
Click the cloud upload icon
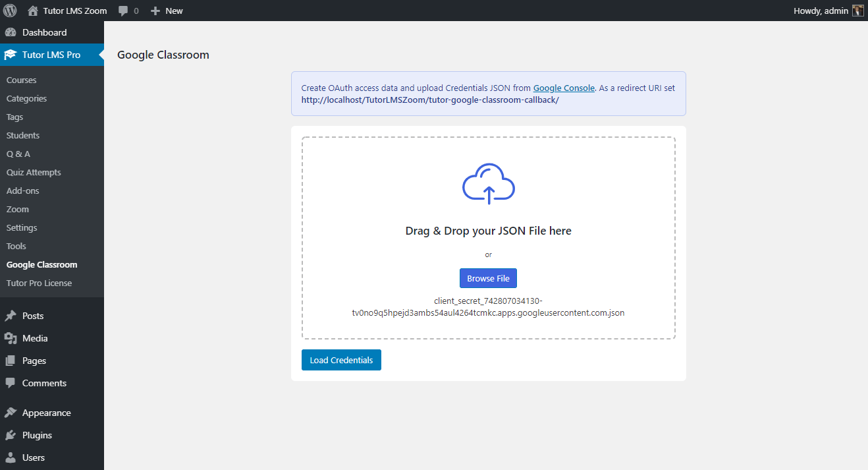(x=489, y=183)
